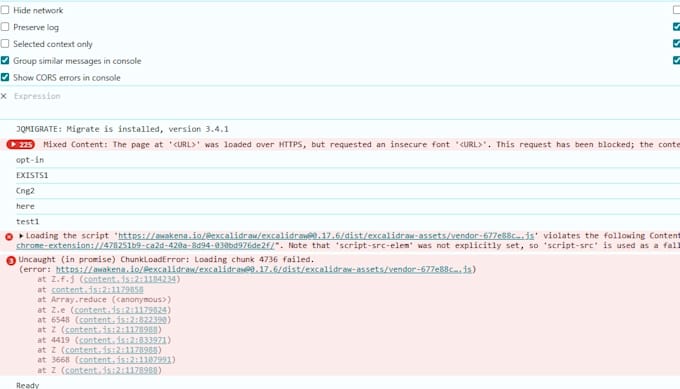Screen dimensions: 680x389
Task: Remove the live expression with X icon
Action: click(x=4, y=96)
